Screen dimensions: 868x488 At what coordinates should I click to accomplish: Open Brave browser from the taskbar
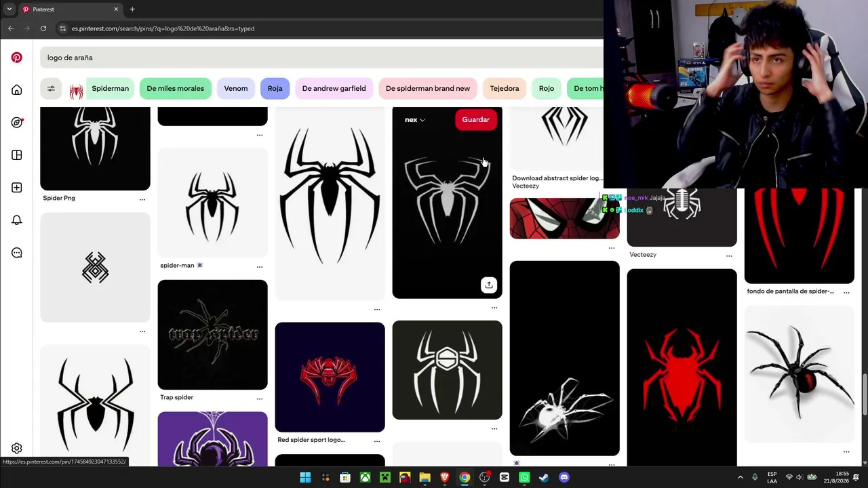(x=445, y=477)
